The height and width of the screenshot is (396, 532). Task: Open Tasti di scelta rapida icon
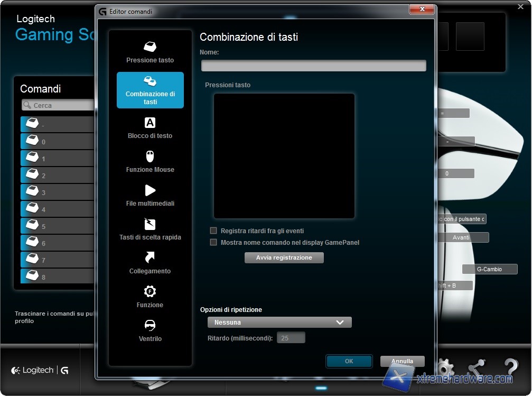[150, 224]
